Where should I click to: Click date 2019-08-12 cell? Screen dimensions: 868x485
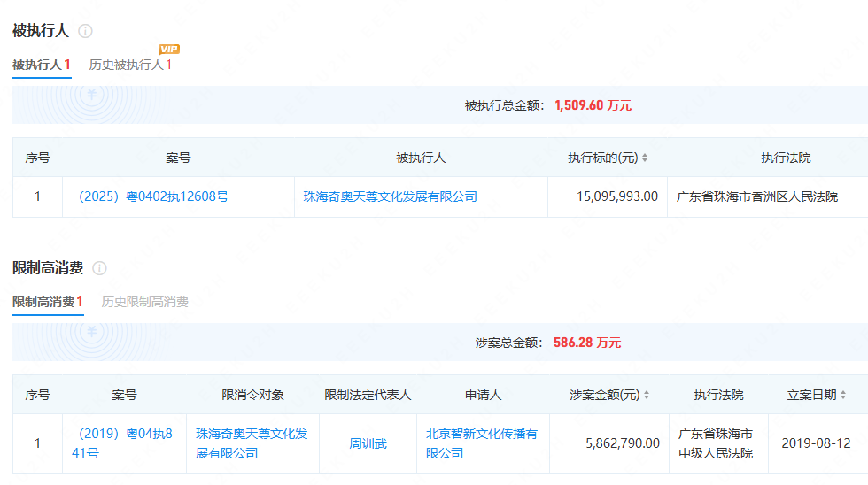[x=816, y=443]
